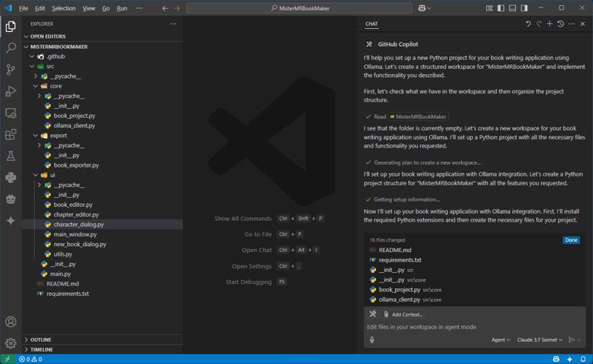
Task: Show chat history
Action: tap(560, 24)
